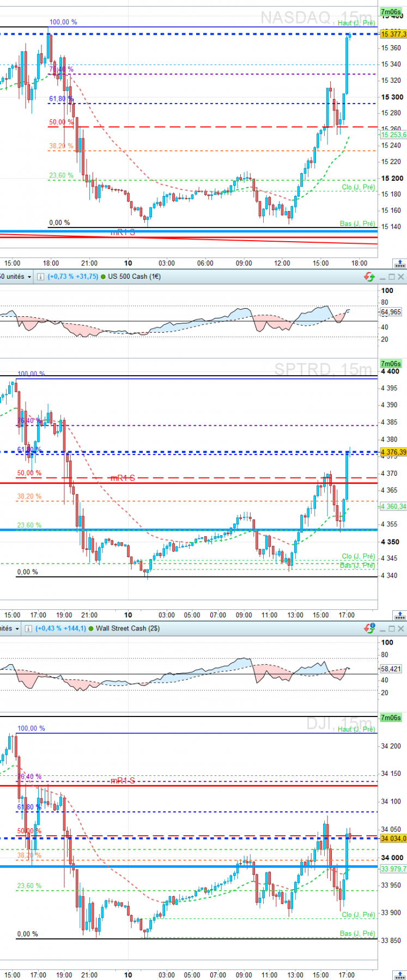Open units dropdown in Wall Street Cash title bar
The width and height of the screenshot is (407, 980).
pos(10,628)
